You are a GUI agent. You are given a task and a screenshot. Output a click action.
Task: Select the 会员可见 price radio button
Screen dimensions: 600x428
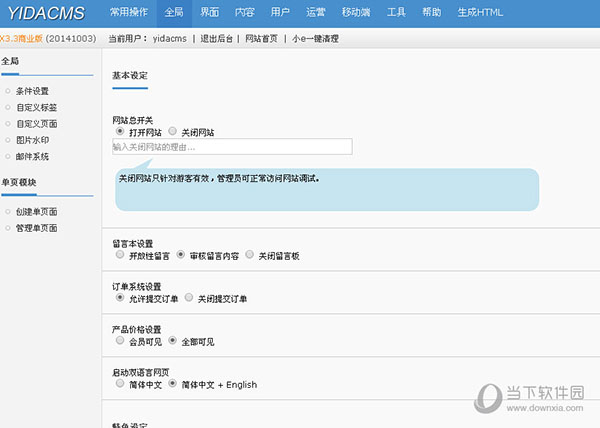click(x=120, y=340)
